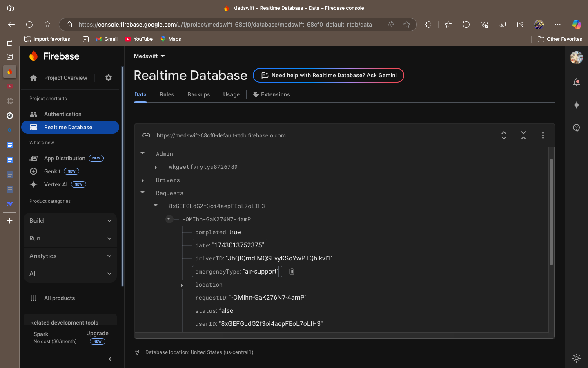The width and height of the screenshot is (588, 368).
Task: Click Ask Gemini help button
Action: [329, 75]
